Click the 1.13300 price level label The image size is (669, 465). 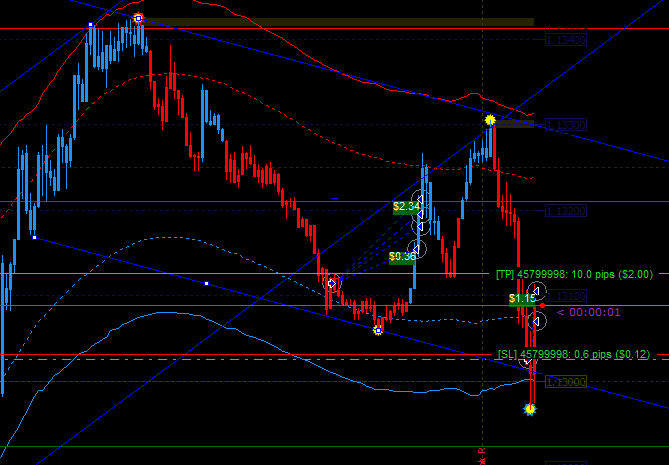[566, 125]
